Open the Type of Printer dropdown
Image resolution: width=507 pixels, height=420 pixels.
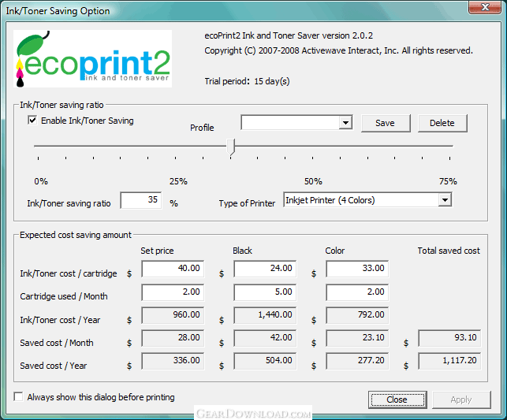[445, 200]
